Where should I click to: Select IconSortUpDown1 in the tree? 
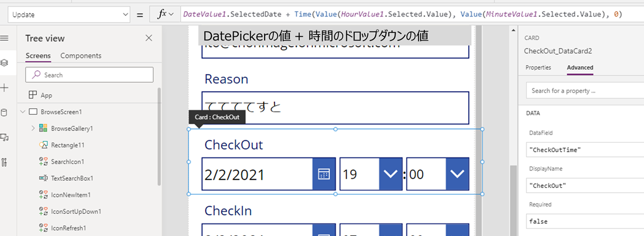[76, 211]
